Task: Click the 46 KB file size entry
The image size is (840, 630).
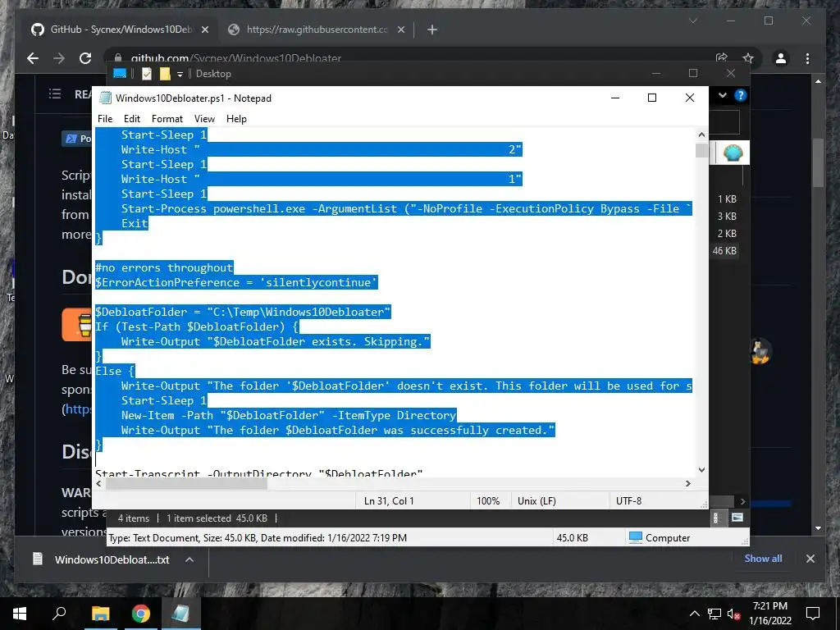Action: (724, 251)
